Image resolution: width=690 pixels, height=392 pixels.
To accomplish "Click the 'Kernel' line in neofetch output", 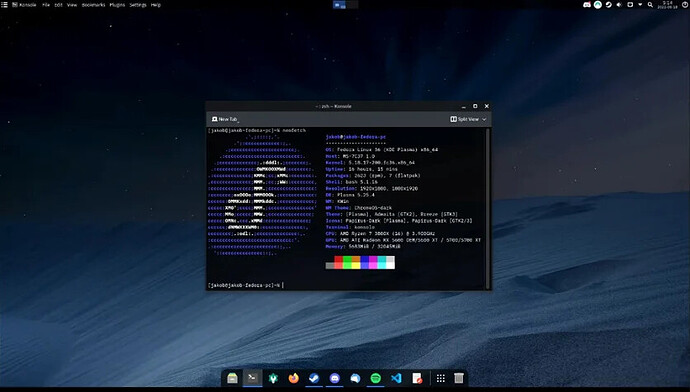I will click(370, 162).
